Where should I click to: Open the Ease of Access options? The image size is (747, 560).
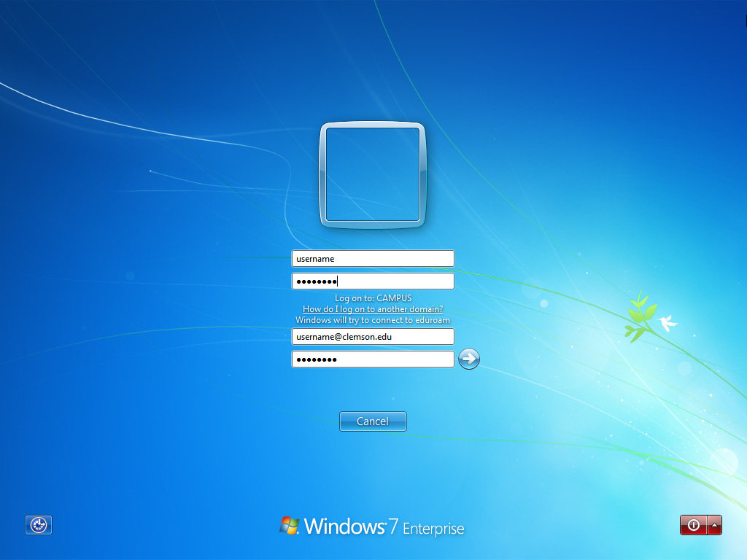point(39,525)
